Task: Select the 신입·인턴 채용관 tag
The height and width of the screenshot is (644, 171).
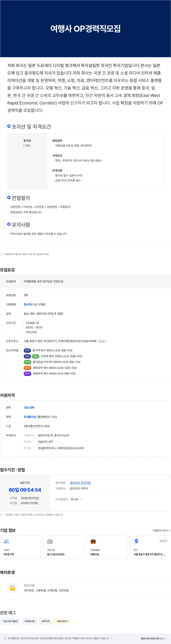Action: coord(10,621)
